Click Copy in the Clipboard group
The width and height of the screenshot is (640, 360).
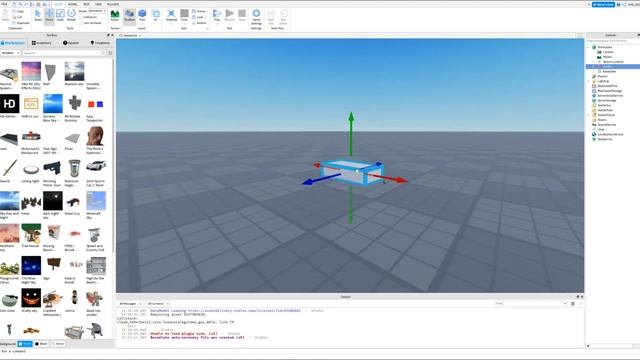18,11
